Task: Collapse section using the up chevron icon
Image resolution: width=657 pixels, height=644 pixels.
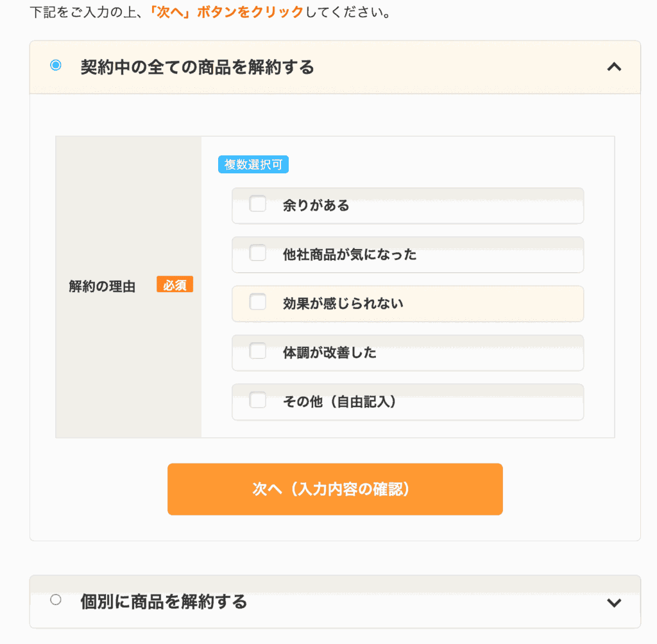Action: (x=614, y=67)
